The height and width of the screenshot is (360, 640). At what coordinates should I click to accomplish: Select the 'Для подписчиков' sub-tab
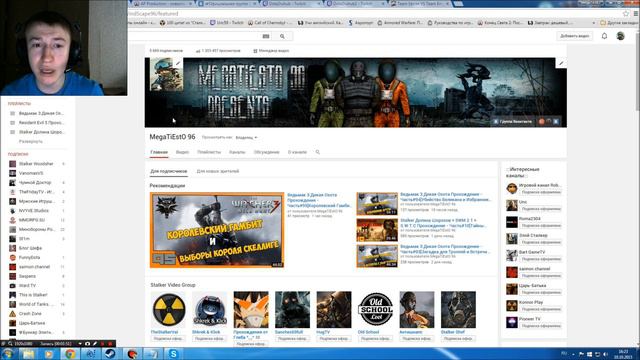169,171
